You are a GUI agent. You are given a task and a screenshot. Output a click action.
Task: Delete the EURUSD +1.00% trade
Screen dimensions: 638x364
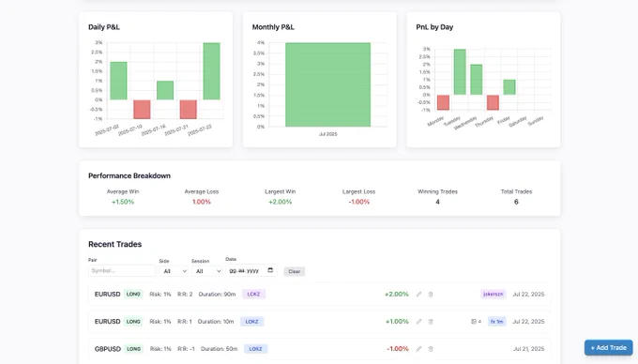431,321
